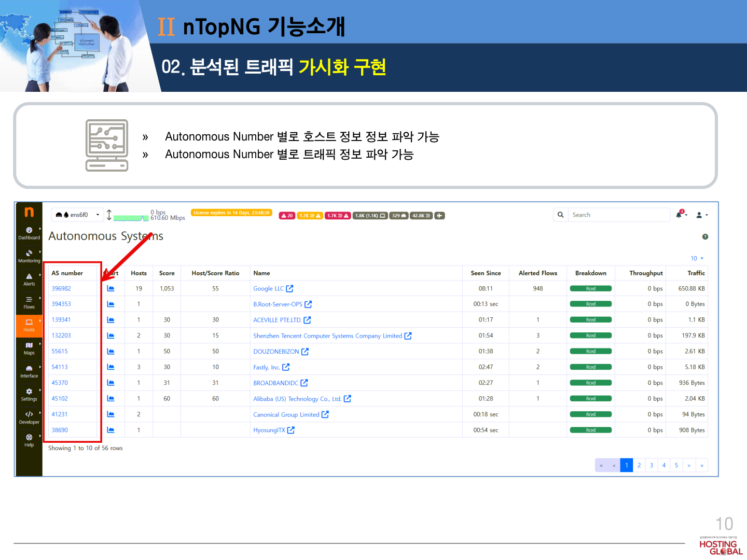747x560 pixels.
Task: Click the license expires warning badge
Action: (231, 213)
